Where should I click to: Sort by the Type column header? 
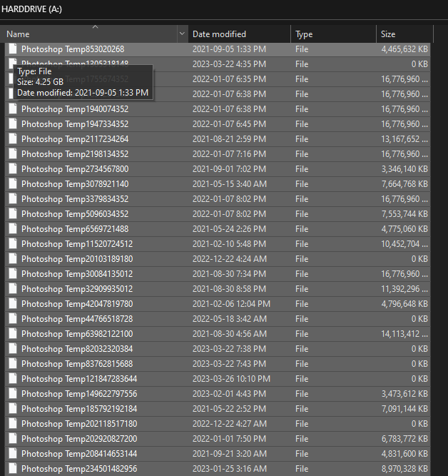[x=333, y=34]
